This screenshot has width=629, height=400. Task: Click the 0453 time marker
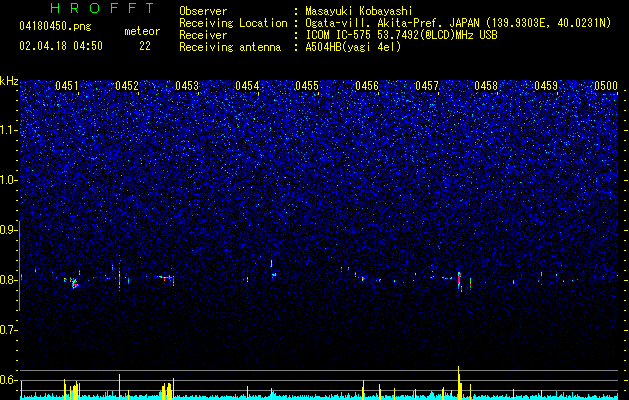pyautogui.click(x=187, y=86)
